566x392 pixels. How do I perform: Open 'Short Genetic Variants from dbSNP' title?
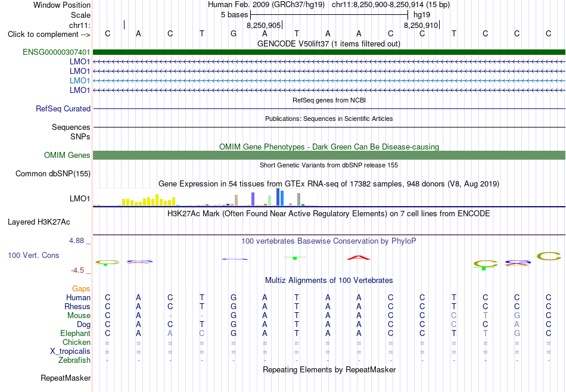(329, 165)
